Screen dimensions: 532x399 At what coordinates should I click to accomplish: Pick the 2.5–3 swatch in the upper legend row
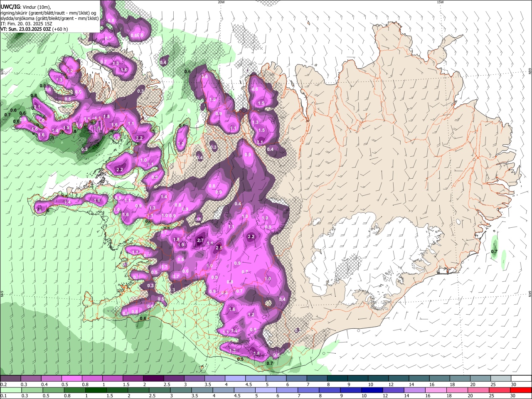pyautogui.click(x=174, y=379)
